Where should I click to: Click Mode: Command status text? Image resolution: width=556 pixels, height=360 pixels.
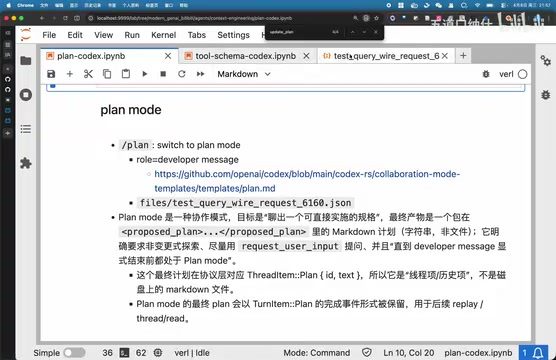317,353
